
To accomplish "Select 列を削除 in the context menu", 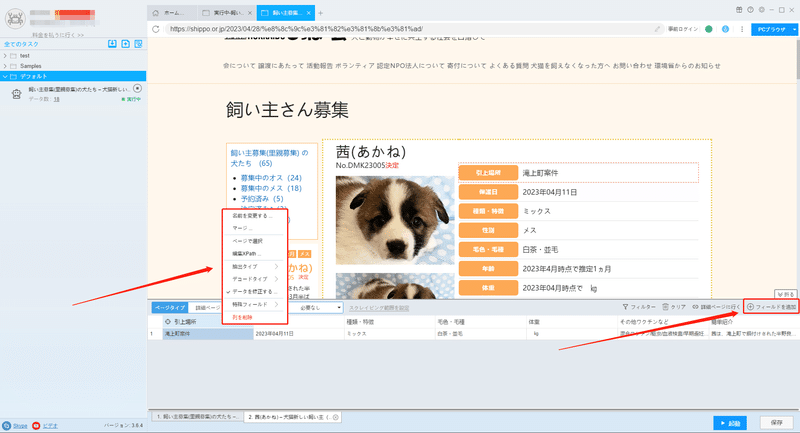I will point(254,317).
